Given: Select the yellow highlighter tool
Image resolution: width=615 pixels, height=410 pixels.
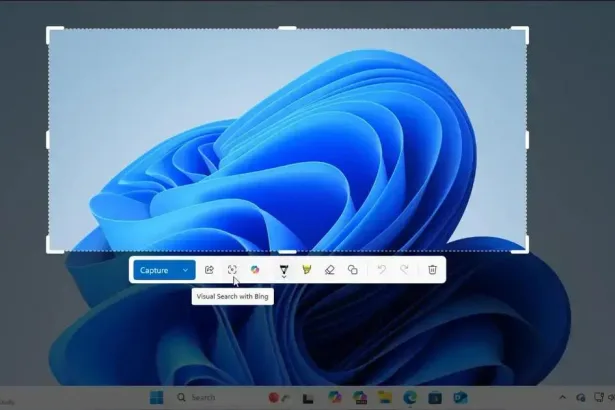Looking at the screenshot, I should 307,270.
